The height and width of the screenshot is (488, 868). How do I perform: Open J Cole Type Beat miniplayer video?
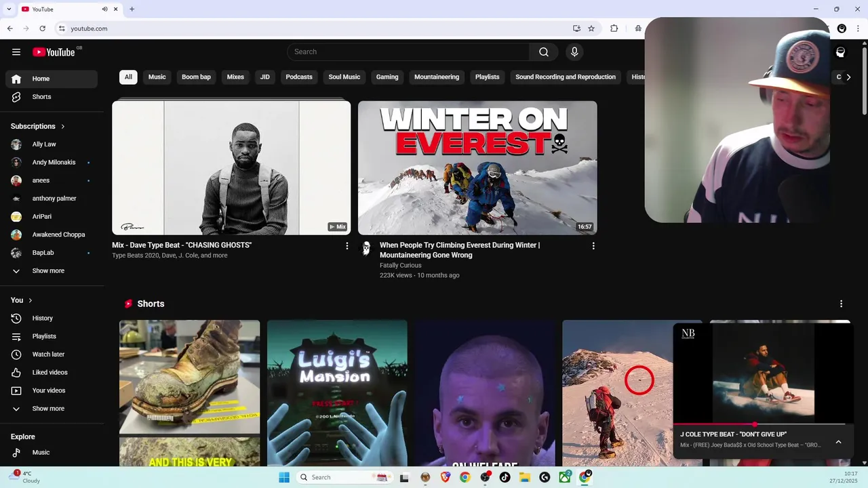click(763, 374)
